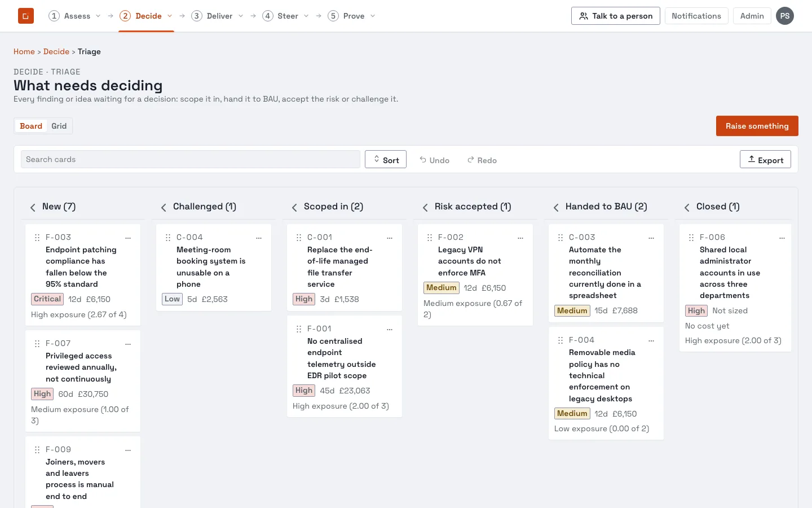Screen dimensions: 812x508
Task: Collapse the Closed column
Action: coord(687,207)
